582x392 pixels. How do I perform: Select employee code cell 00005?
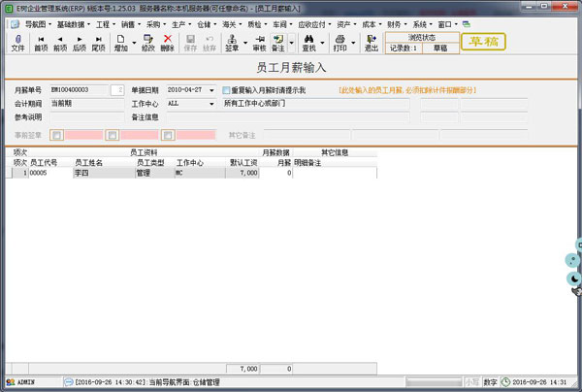[50, 173]
